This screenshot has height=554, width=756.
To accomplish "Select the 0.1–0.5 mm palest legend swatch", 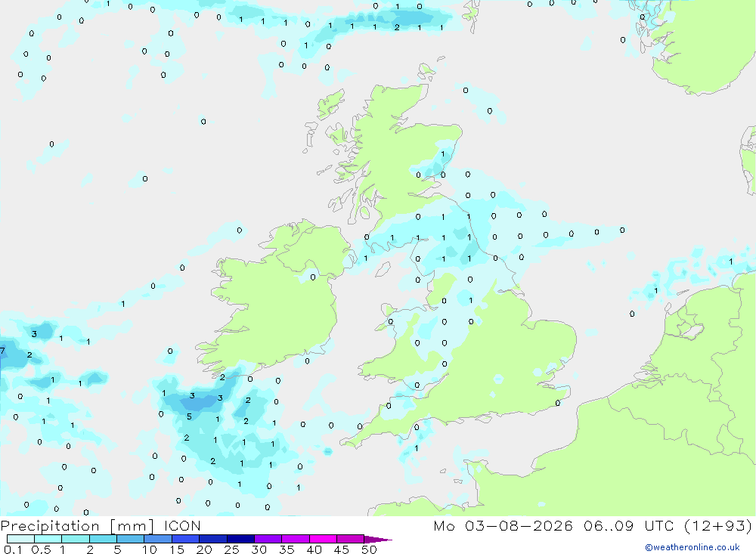I will tap(20, 539).
